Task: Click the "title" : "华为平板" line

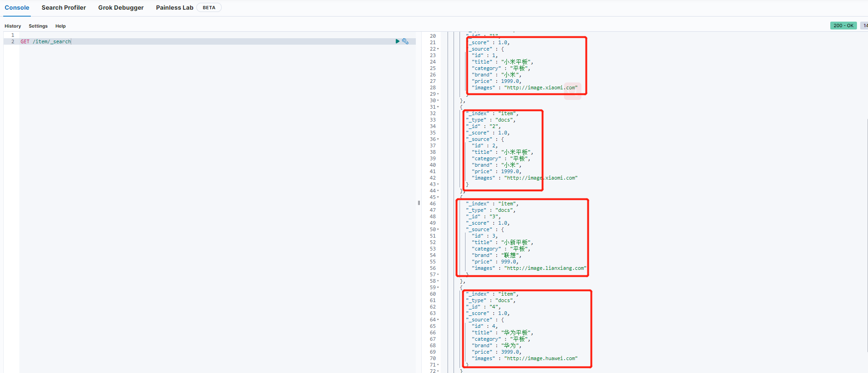Action: click(x=502, y=332)
